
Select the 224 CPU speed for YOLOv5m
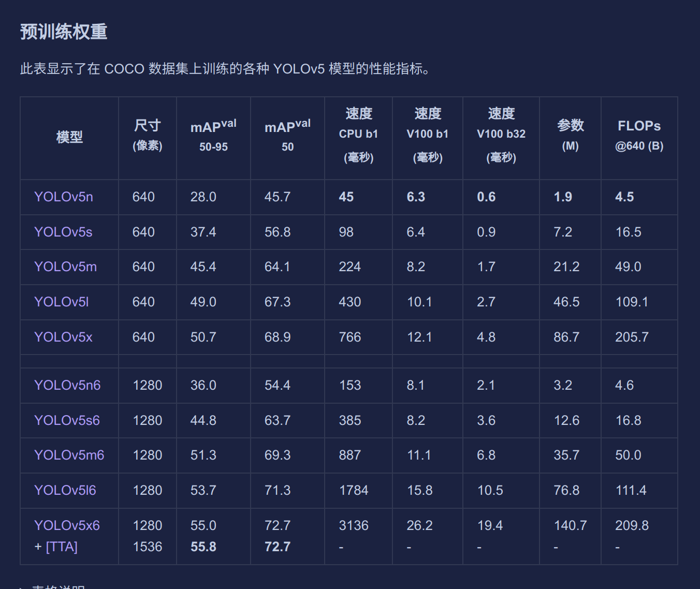349,267
